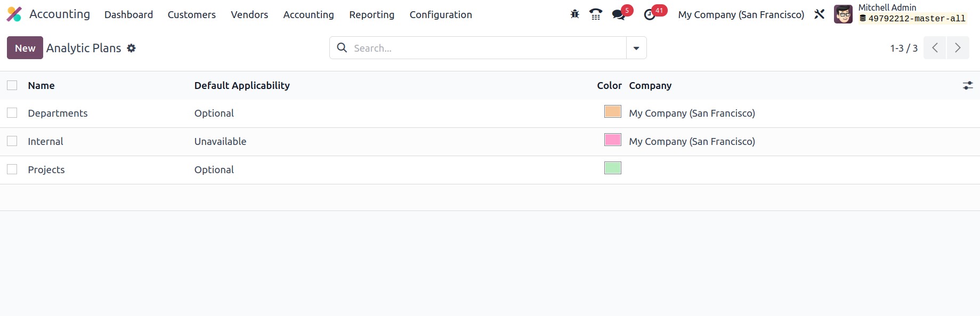Screen dimensions: 980x316
Task: Click the pink Internal color swatch
Action: pos(613,140)
